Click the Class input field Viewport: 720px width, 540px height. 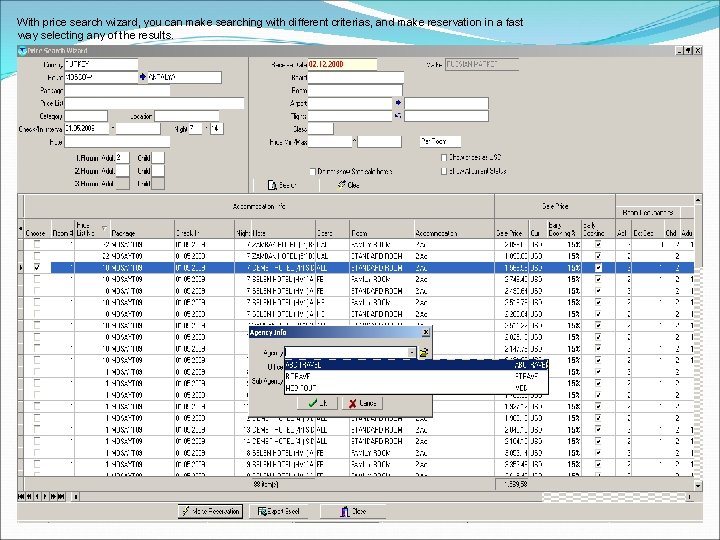(x=321, y=129)
